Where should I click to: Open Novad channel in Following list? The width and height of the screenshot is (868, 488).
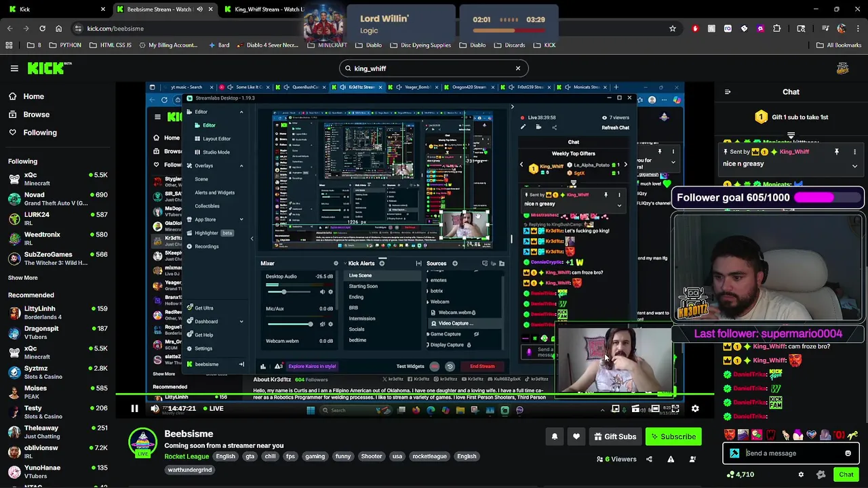tap(57, 199)
